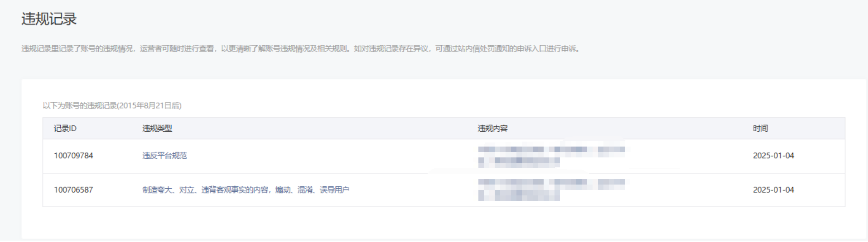868x242 pixels.
Task: Click the 违规记录 page title
Action: [x=49, y=19]
